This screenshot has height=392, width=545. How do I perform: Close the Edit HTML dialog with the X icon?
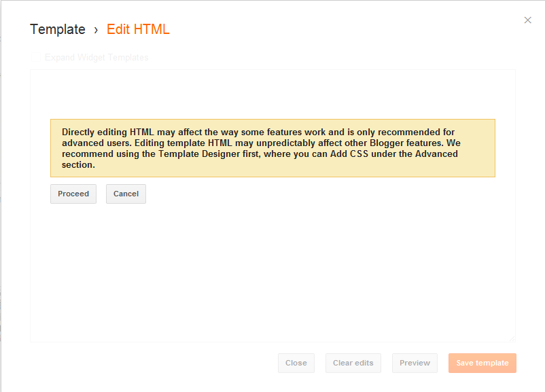click(527, 20)
